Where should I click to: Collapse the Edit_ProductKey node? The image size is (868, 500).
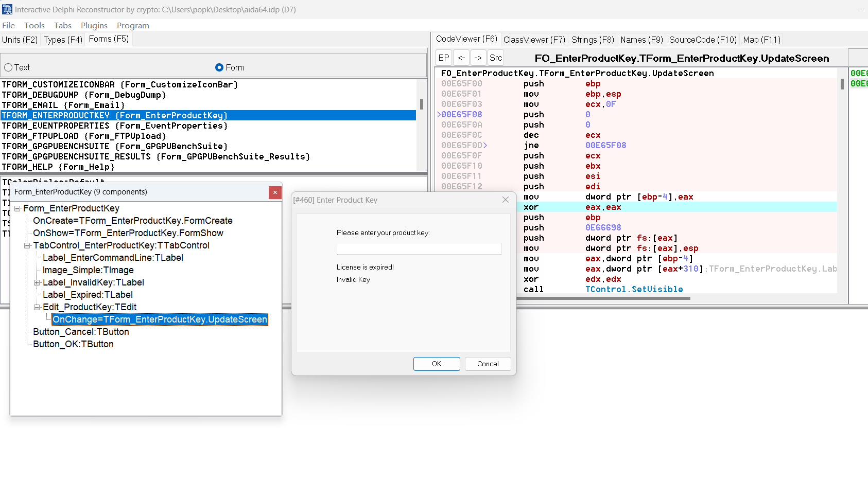coord(37,307)
